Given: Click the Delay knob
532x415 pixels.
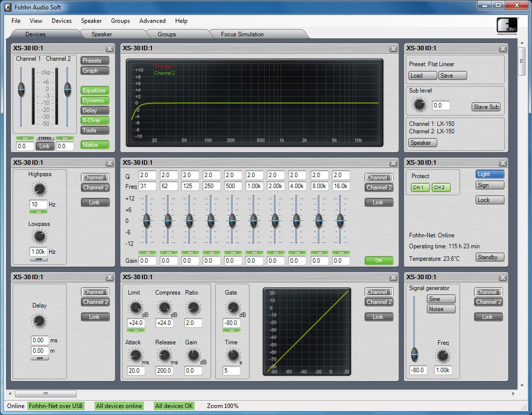Looking at the screenshot, I should point(39,320).
